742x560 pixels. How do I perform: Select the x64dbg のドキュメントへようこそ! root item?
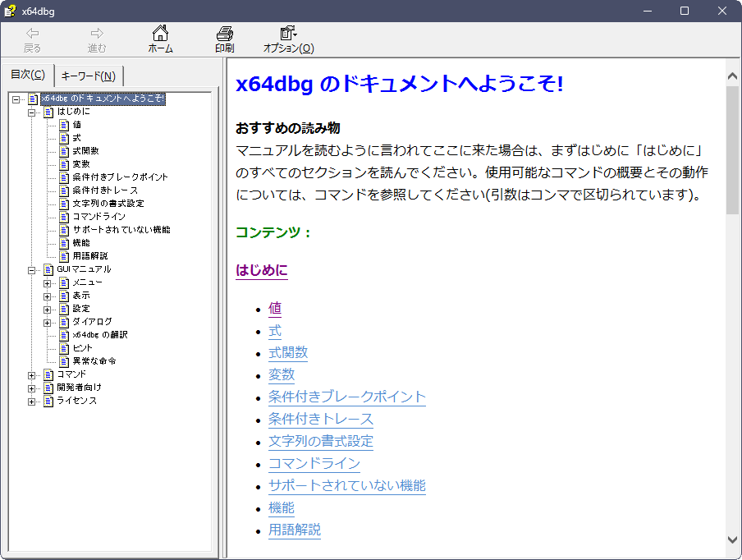(103, 99)
